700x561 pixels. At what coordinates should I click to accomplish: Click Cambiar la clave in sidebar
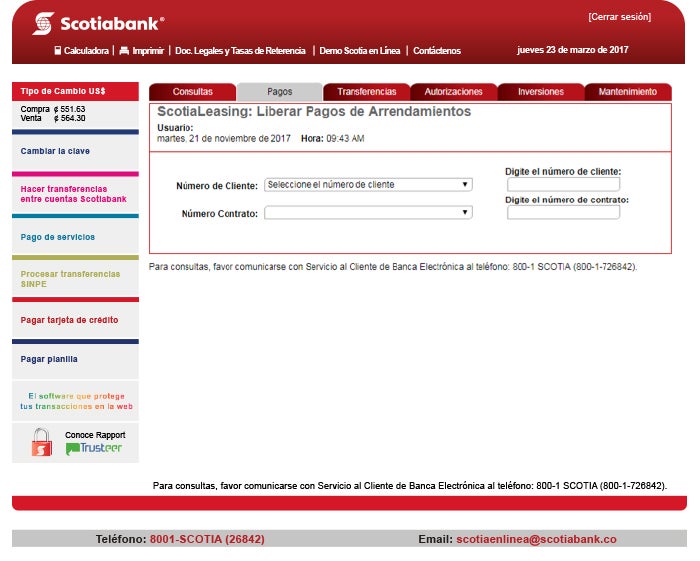point(55,151)
